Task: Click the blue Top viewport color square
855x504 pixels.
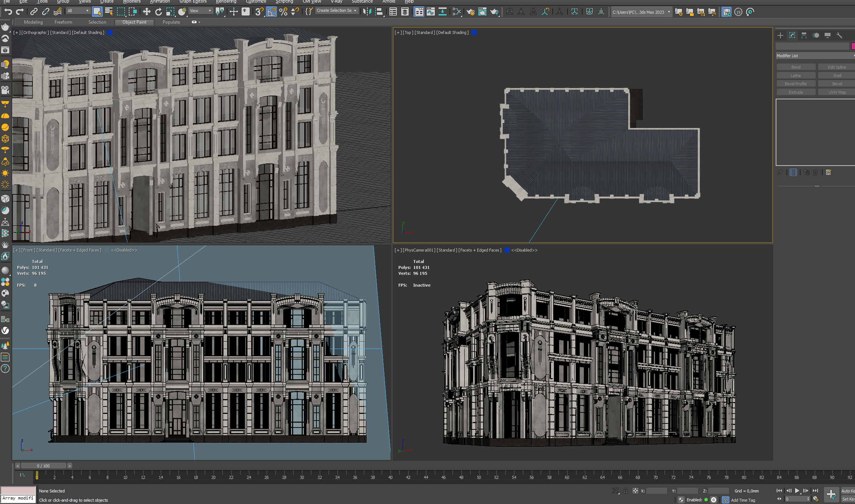Action: (x=474, y=33)
